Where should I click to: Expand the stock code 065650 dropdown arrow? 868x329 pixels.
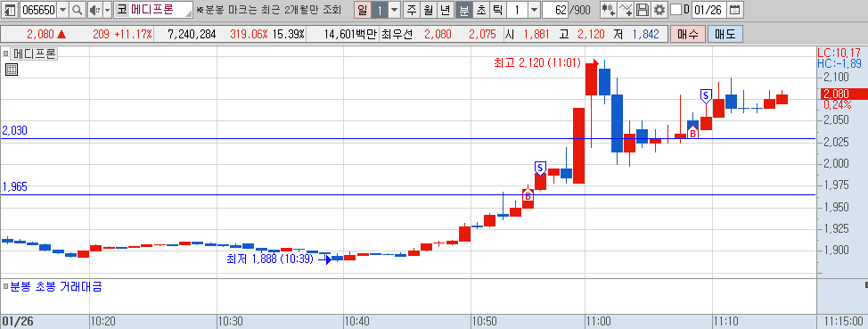(62, 10)
